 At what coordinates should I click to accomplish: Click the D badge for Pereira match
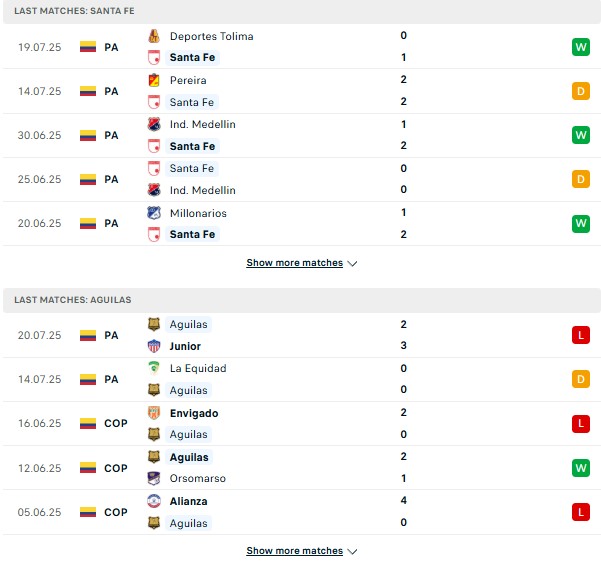tap(581, 91)
